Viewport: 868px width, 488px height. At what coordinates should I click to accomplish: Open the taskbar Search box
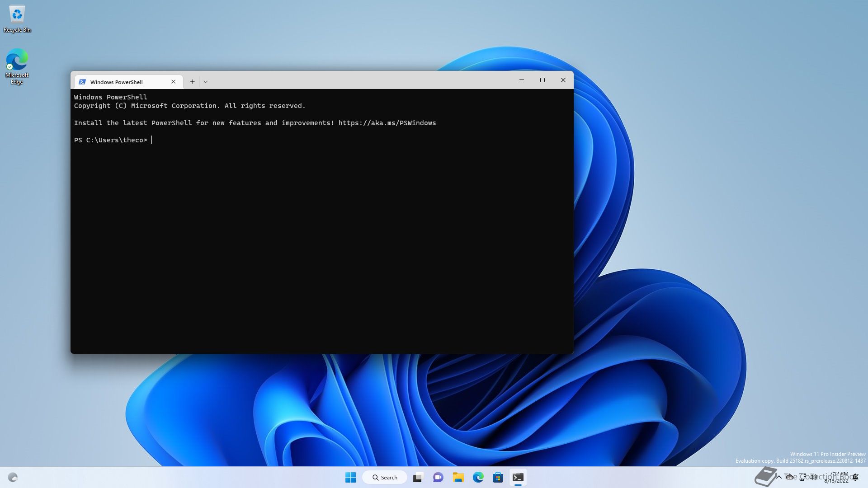(x=385, y=477)
